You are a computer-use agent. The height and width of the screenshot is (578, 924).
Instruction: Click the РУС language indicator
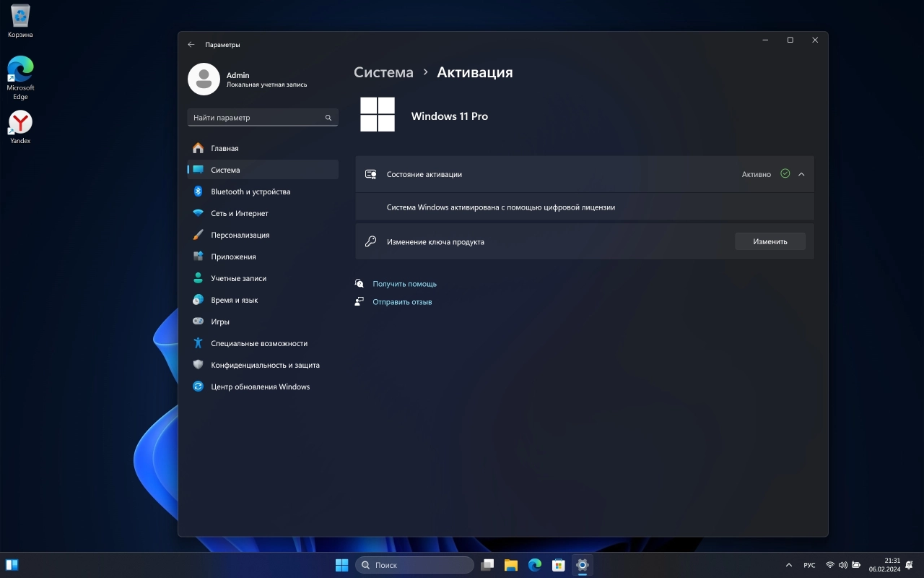click(x=809, y=565)
